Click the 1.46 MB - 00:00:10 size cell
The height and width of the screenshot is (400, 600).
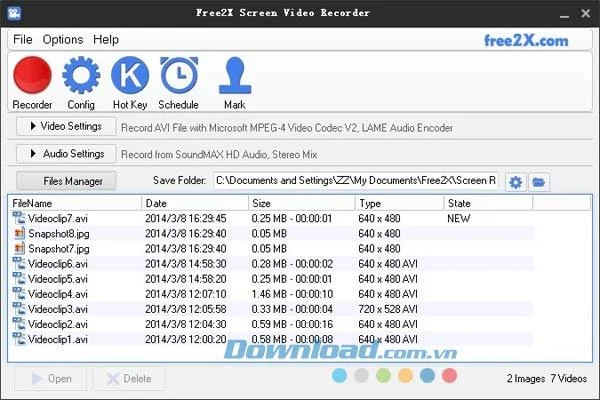(292, 294)
